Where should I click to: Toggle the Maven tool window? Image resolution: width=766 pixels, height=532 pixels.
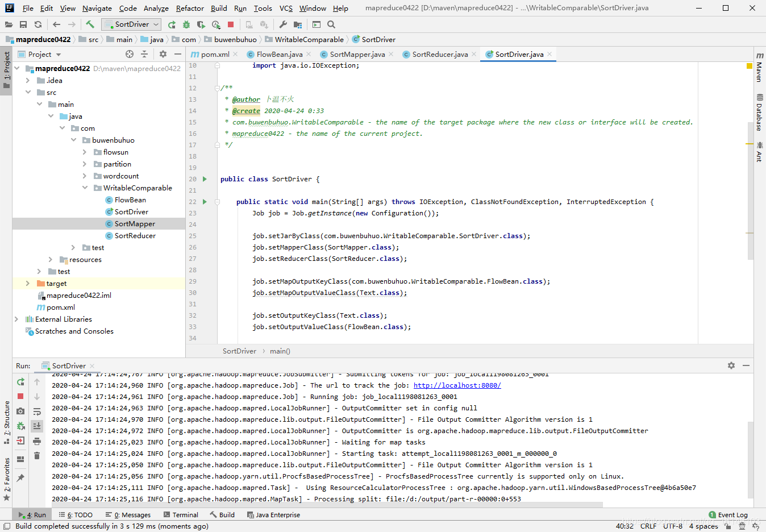760,68
